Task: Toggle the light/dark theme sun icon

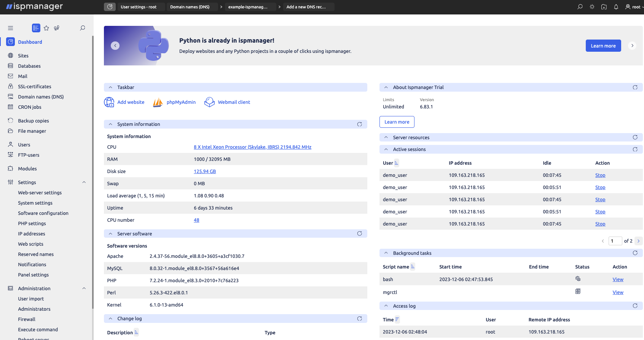Action: pos(592,7)
